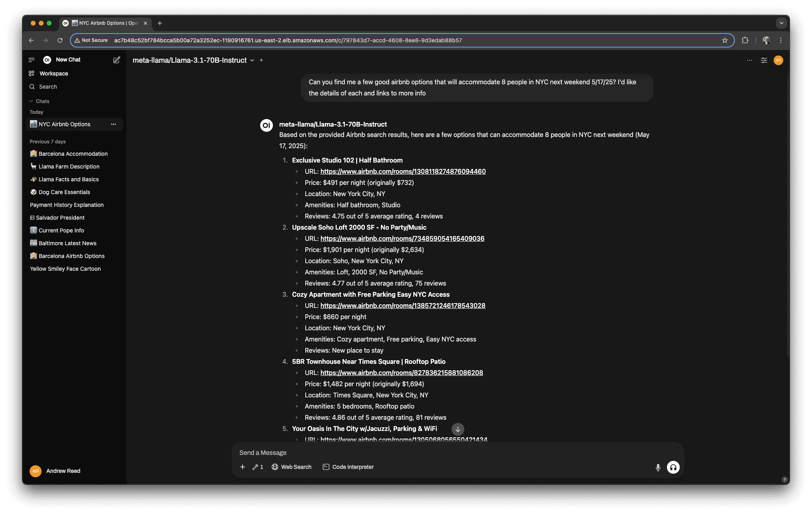
Task: Open the 5BR Townhouse Airbnb link
Action: click(x=402, y=373)
